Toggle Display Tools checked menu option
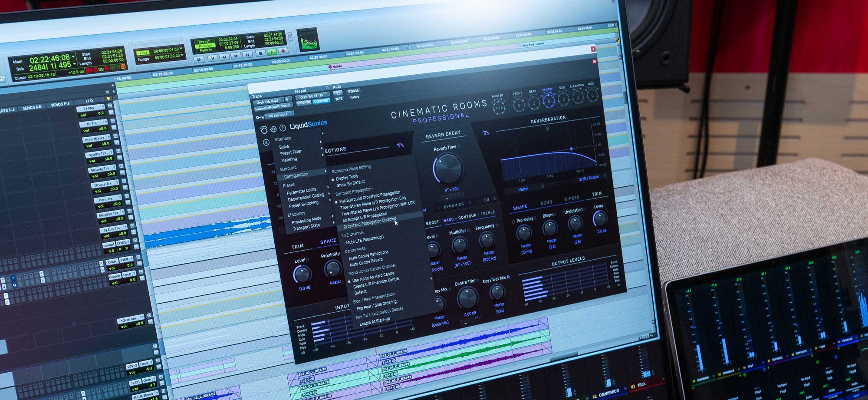 [x=347, y=177]
